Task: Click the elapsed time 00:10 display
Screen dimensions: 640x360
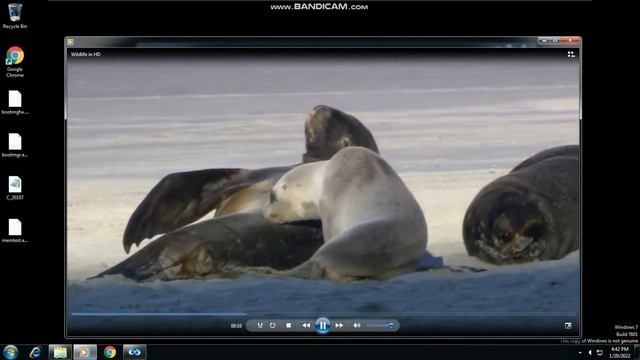Action: 236,326
